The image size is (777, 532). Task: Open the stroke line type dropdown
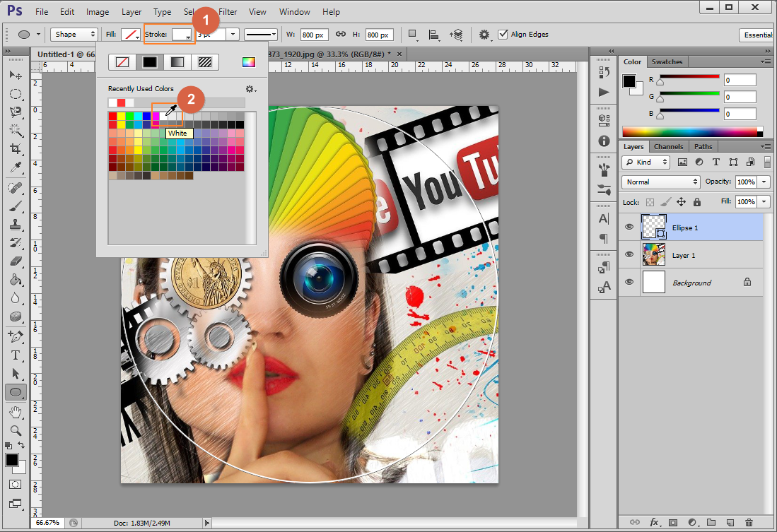pyautogui.click(x=261, y=34)
